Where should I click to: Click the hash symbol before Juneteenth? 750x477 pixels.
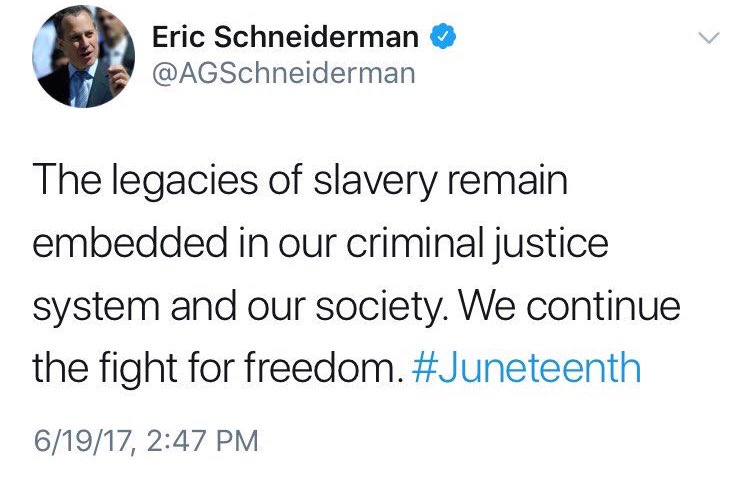423,368
